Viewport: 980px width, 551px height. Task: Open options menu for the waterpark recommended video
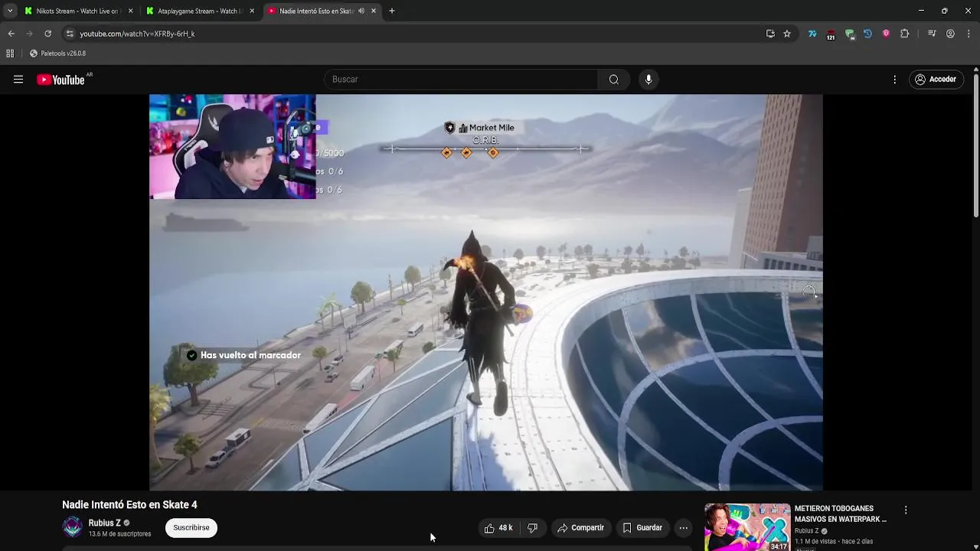pyautogui.click(x=906, y=510)
